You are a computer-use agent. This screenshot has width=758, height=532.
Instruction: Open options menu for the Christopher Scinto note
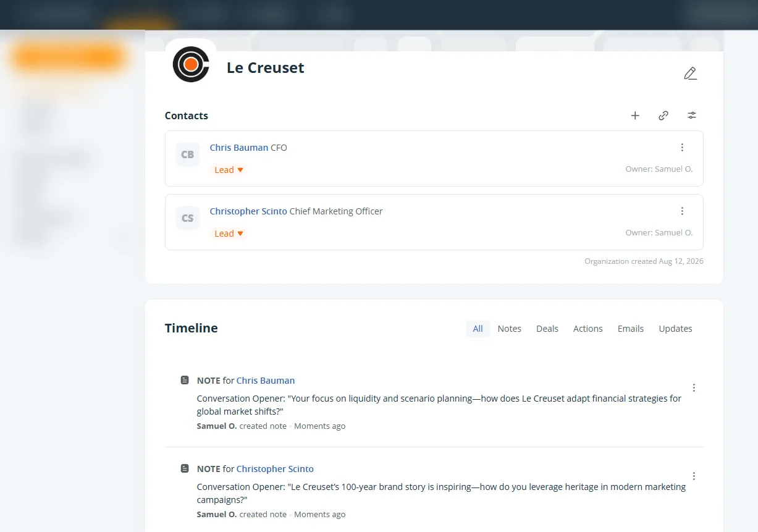click(x=694, y=476)
